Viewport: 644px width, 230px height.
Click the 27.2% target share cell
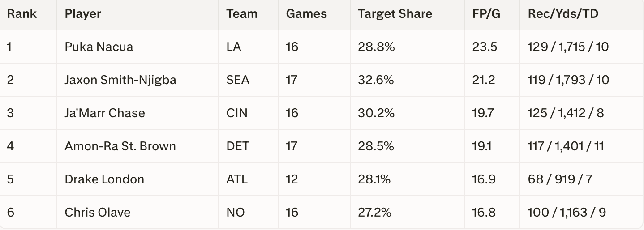[x=374, y=212]
